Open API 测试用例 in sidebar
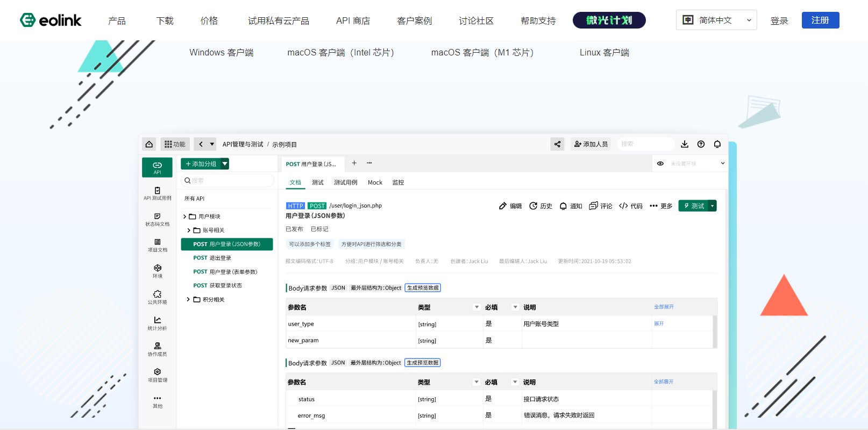Screen dimensions: 868x430 coord(157,193)
